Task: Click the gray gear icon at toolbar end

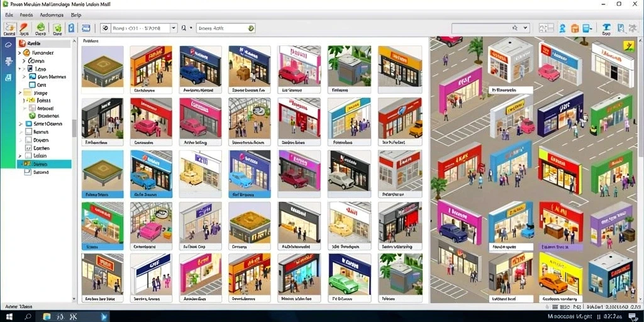Action: click(633, 28)
